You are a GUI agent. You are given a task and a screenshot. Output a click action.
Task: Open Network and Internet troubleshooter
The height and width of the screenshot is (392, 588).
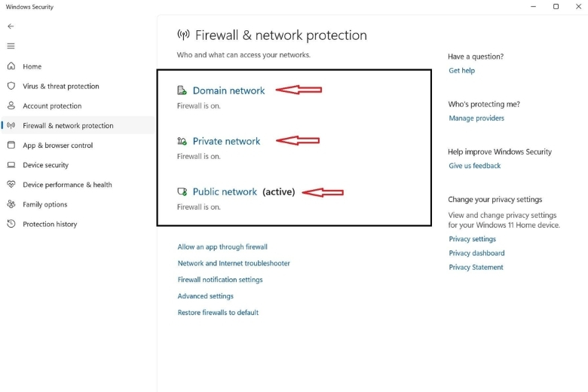pyautogui.click(x=234, y=263)
